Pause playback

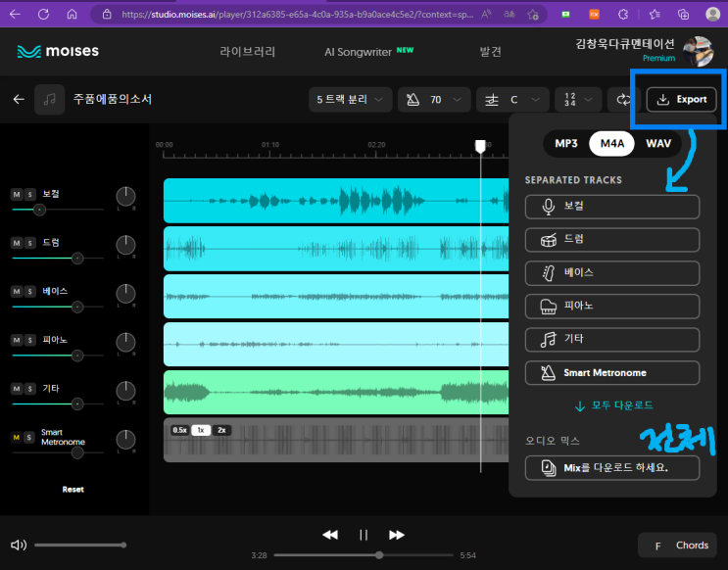pyautogui.click(x=364, y=535)
